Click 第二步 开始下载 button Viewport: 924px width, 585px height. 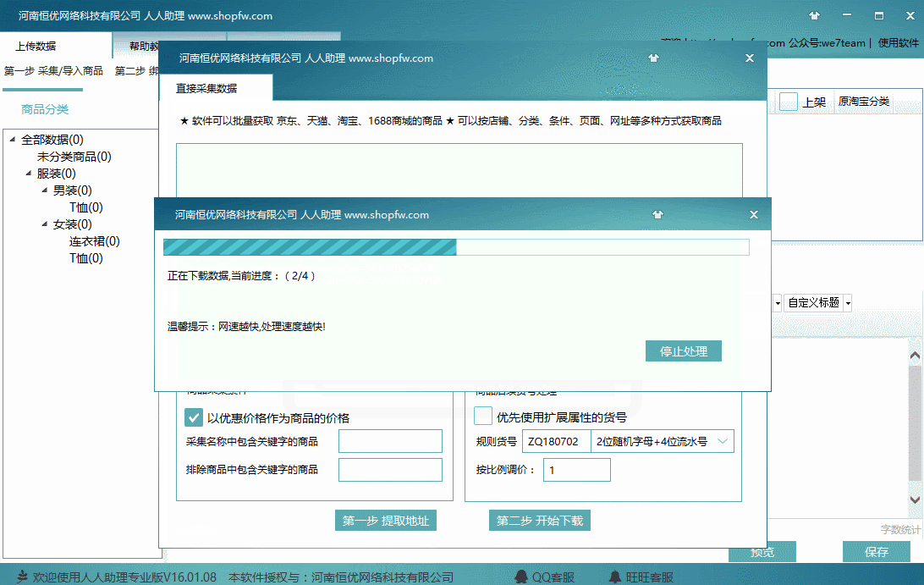pos(540,520)
